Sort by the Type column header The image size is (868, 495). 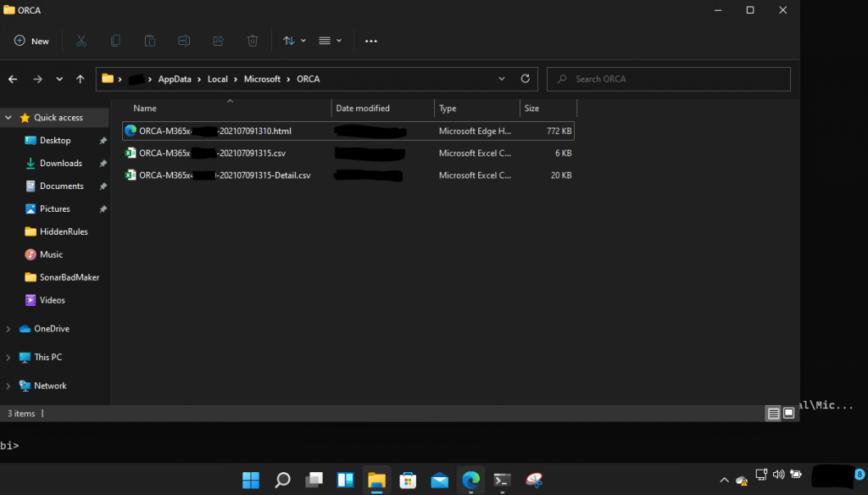[448, 108]
